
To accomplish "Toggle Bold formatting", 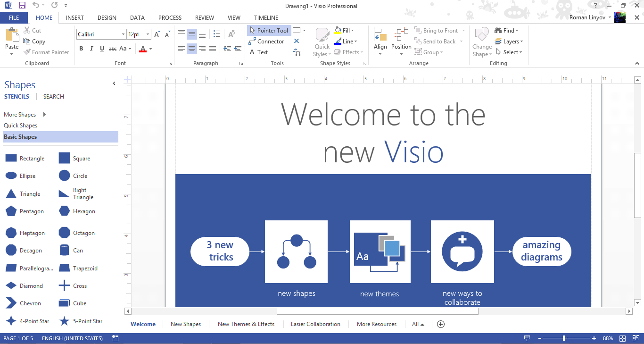I will (x=81, y=49).
